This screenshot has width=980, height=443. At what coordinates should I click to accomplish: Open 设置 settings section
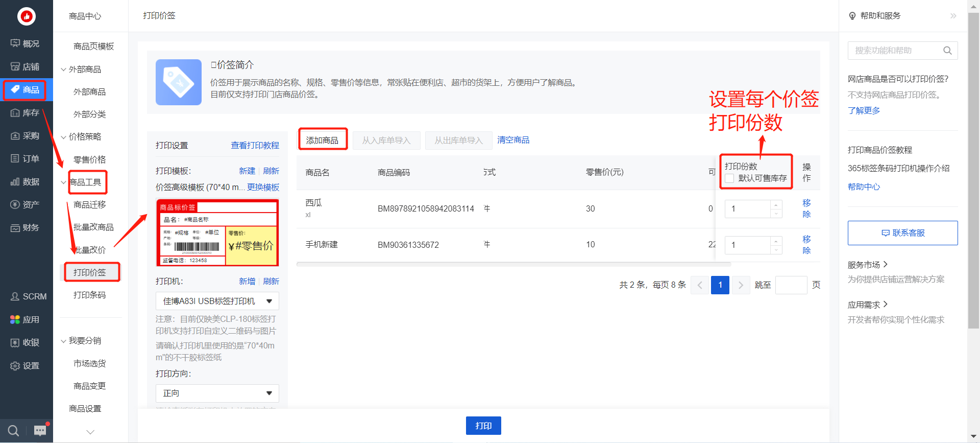pos(26,366)
